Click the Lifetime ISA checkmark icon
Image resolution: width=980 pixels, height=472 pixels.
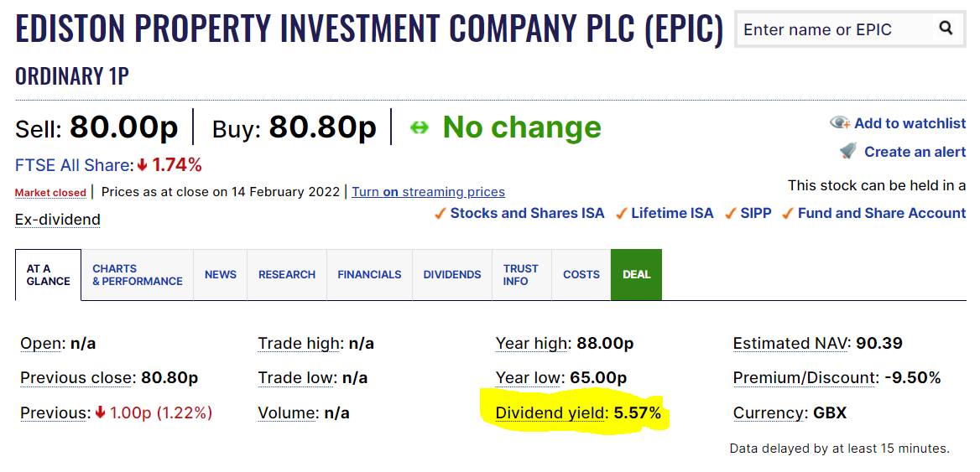pos(621,214)
